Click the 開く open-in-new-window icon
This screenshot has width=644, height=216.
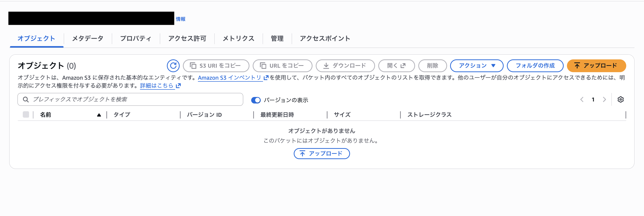403,65
